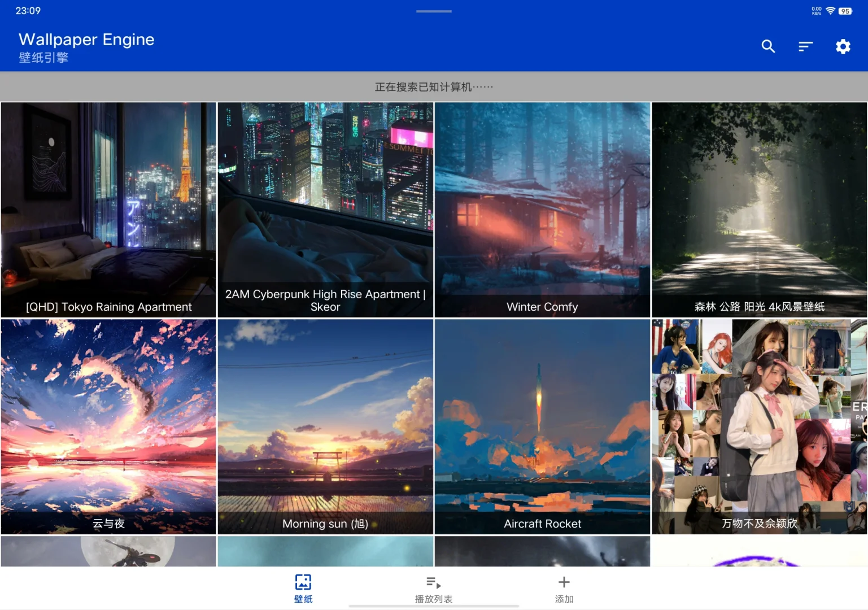Open the search magnifier icon
Image resolution: width=868 pixels, height=610 pixels.
tap(768, 46)
